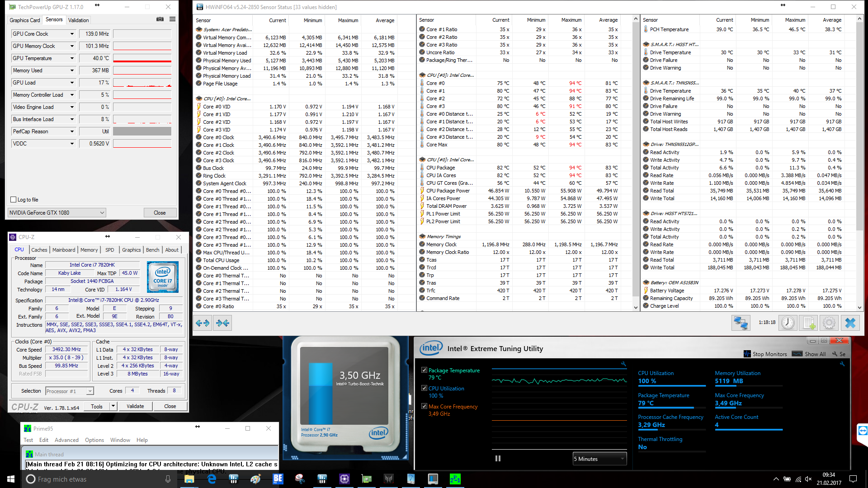Click HWiNFO log file icon
The image size is (868, 488).
(808, 323)
